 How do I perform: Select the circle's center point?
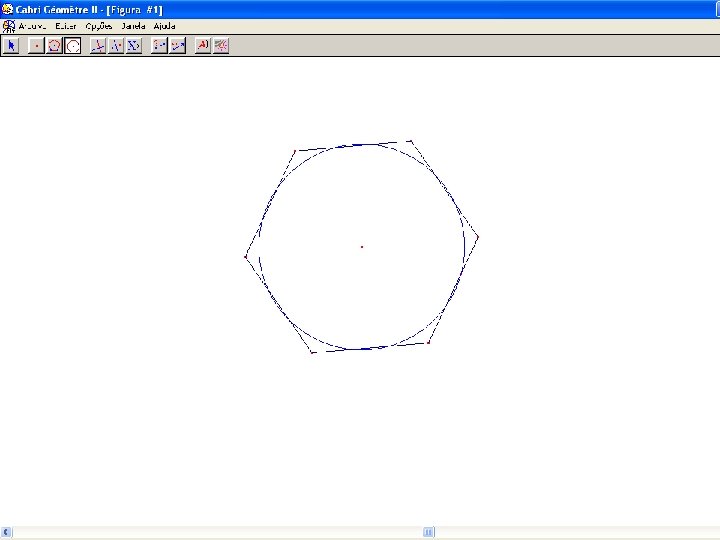click(x=362, y=247)
